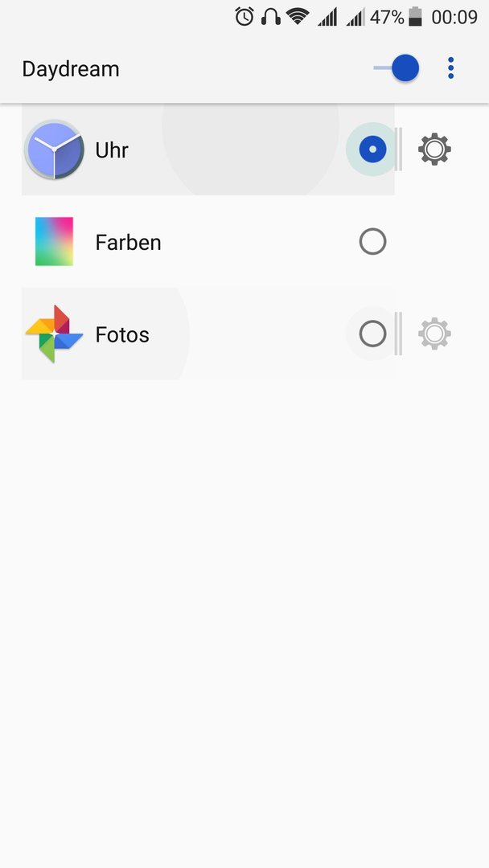Select the Fotos radio button
This screenshot has width=489, height=868.
point(372,334)
